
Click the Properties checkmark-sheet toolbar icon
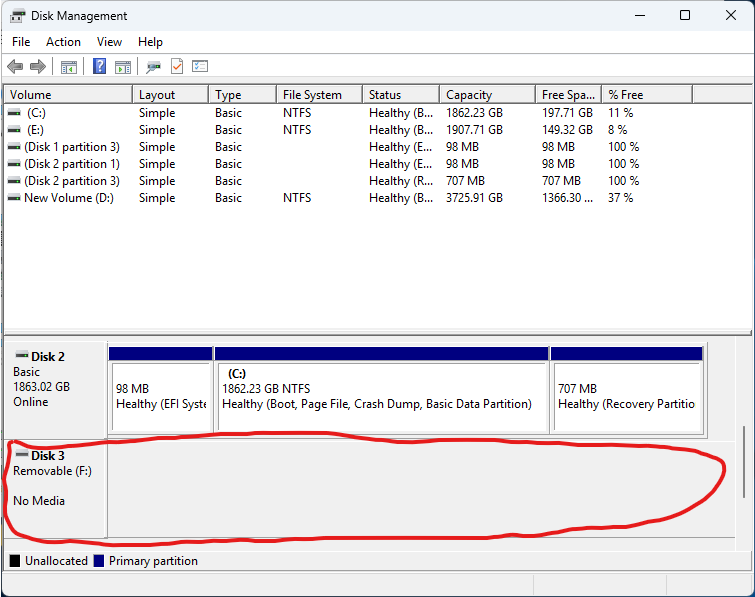177,67
